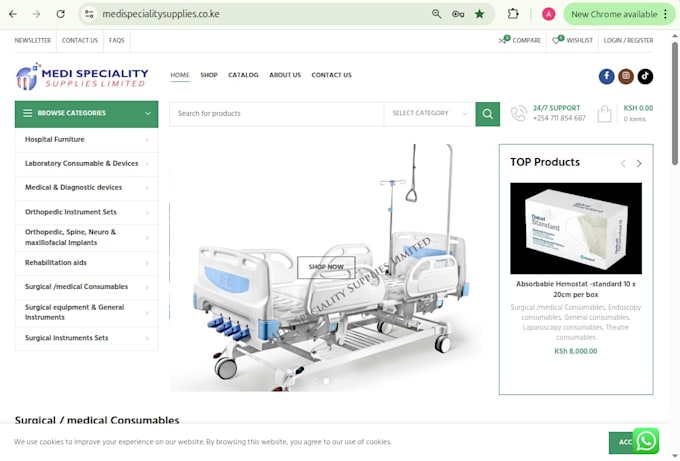Image resolution: width=680 pixels, height=461 pixels.
Task: Open the Hospital Furniture category
Action: 55,140
